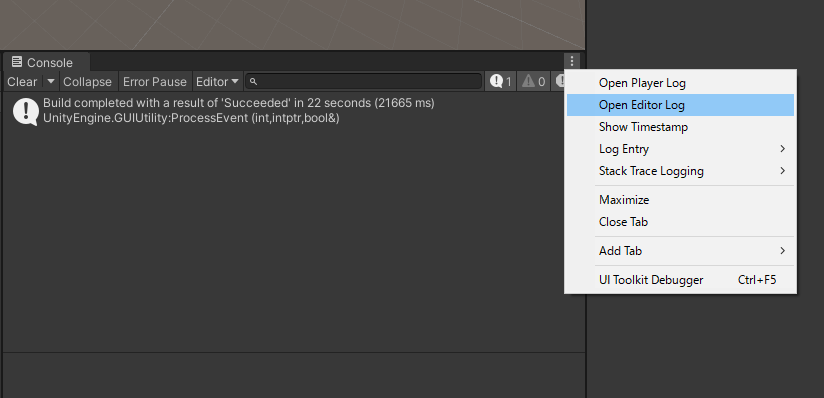824x398 pixels.
Task: Select Maximize from the context menu
Action: point(680,200)
